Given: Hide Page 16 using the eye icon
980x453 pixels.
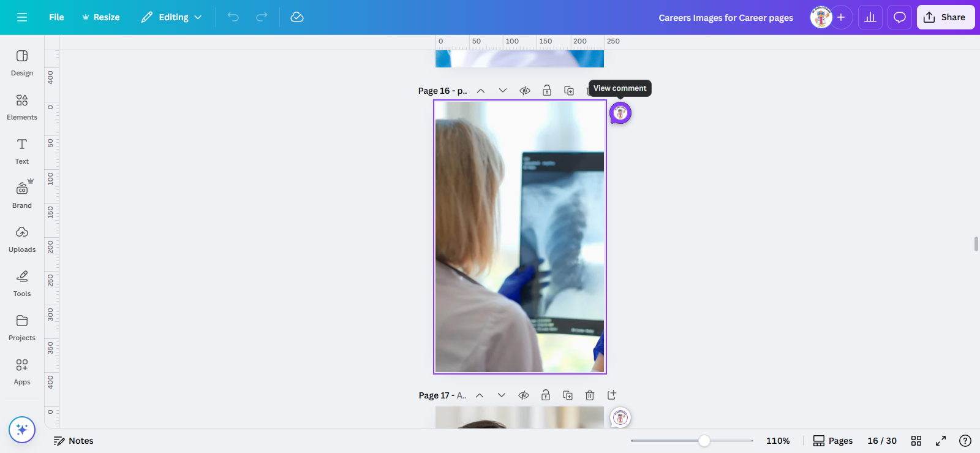Looking at the screenshot, I should pyautogui.click(x=525, y=91).
